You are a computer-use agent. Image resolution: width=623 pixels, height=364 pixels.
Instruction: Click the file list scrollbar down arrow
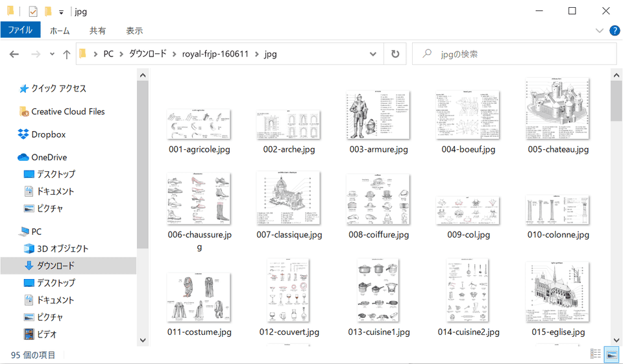(616, 339)
